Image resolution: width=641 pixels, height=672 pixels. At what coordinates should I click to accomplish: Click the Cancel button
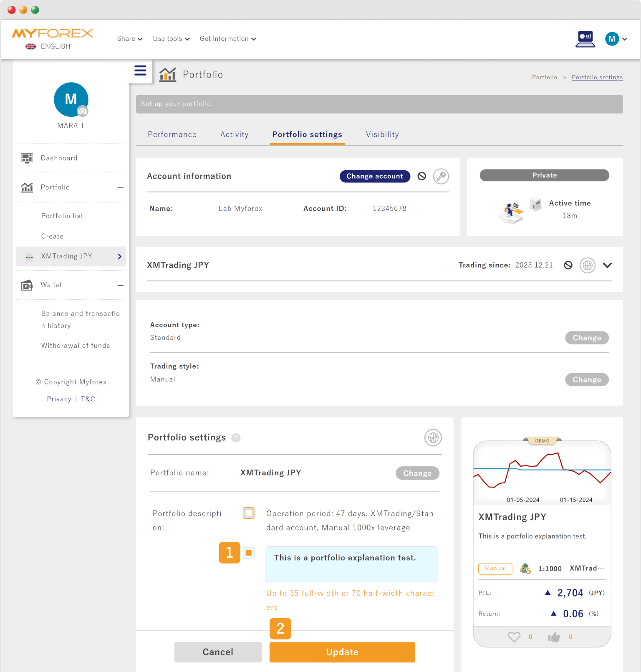218,652
